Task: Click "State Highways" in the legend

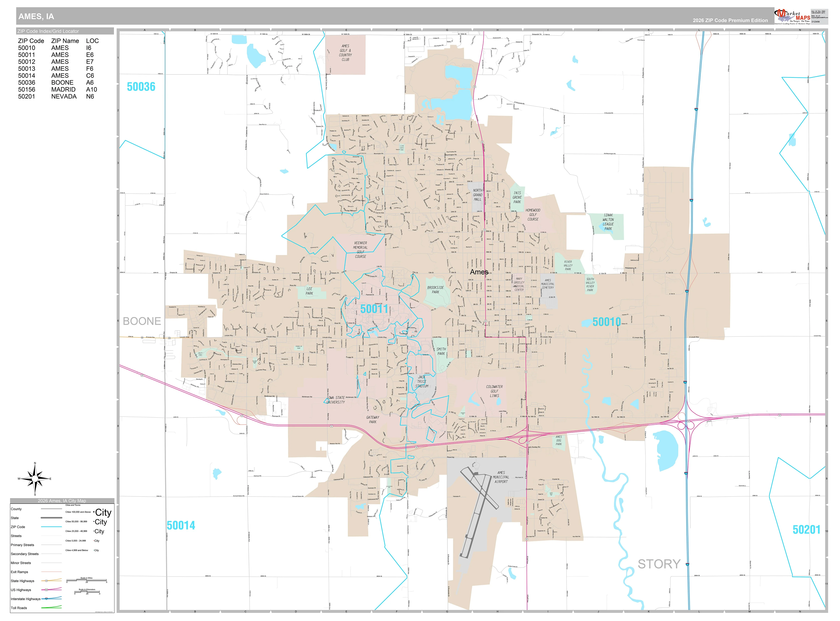Action: (22, 581)
